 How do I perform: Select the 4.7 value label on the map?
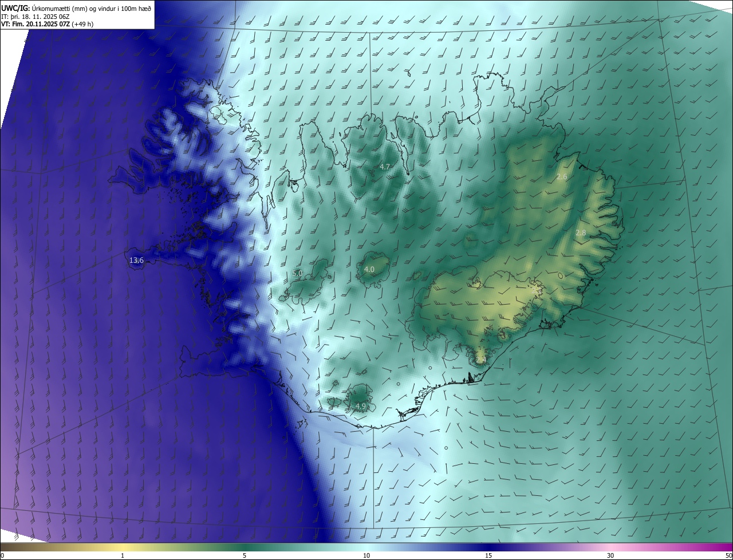385,167
